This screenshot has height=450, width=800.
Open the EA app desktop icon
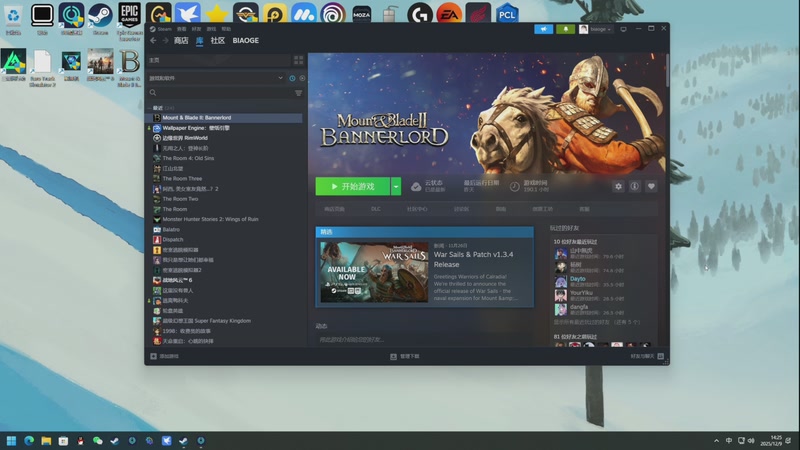(449, 14)
